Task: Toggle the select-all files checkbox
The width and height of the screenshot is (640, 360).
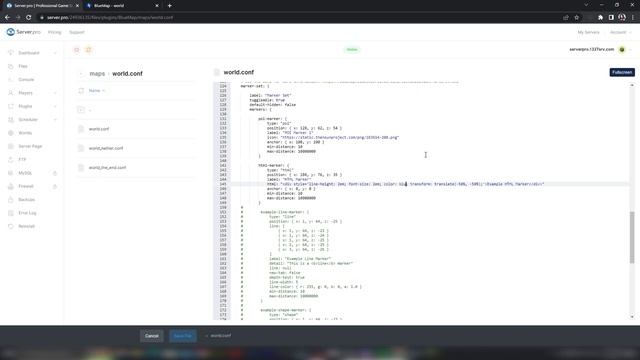Action: [x=81, y=91]
